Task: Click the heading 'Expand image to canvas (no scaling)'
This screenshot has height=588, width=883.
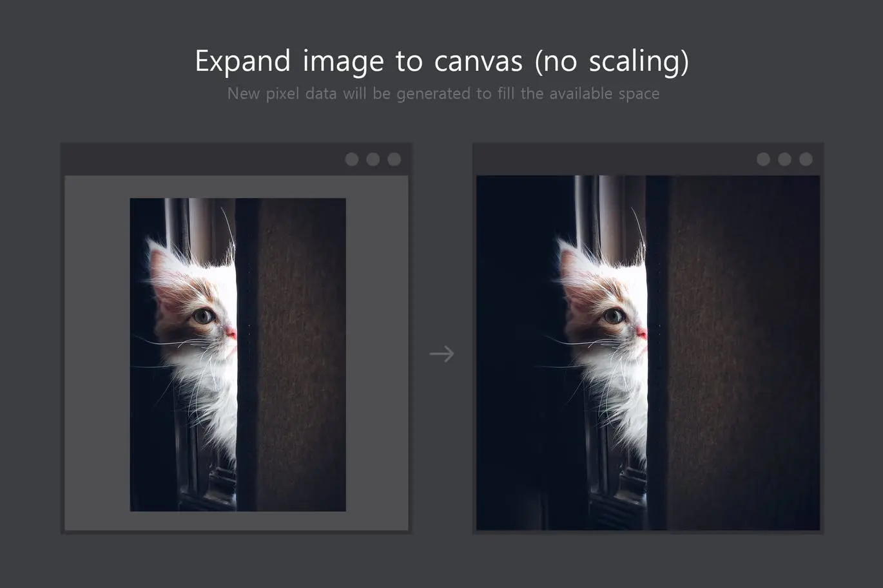Action: [442, 62]
